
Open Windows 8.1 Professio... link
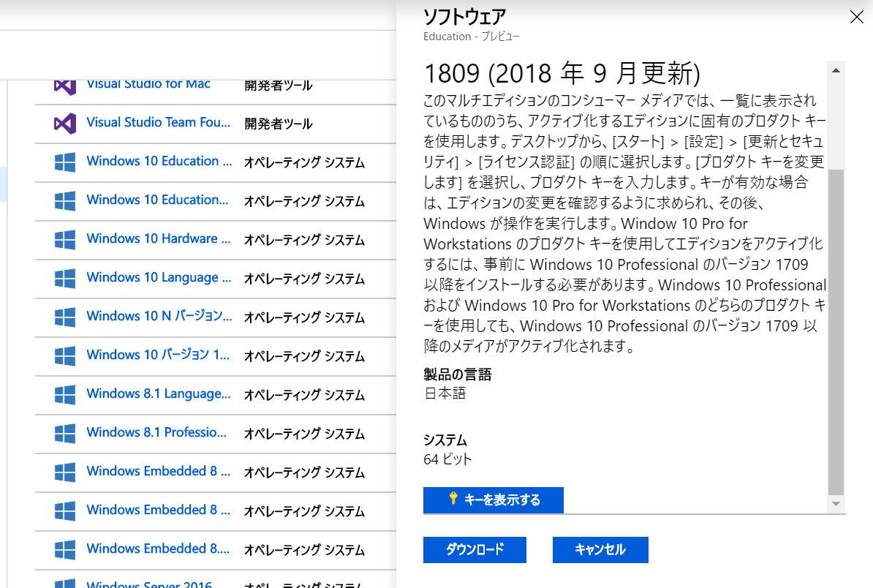tap(156, 433)
